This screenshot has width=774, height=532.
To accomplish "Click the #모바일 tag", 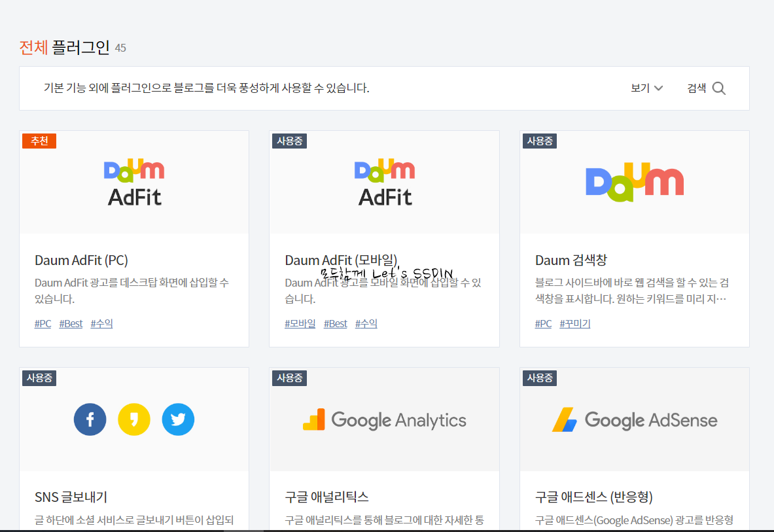I will click(x=300, y=324).
